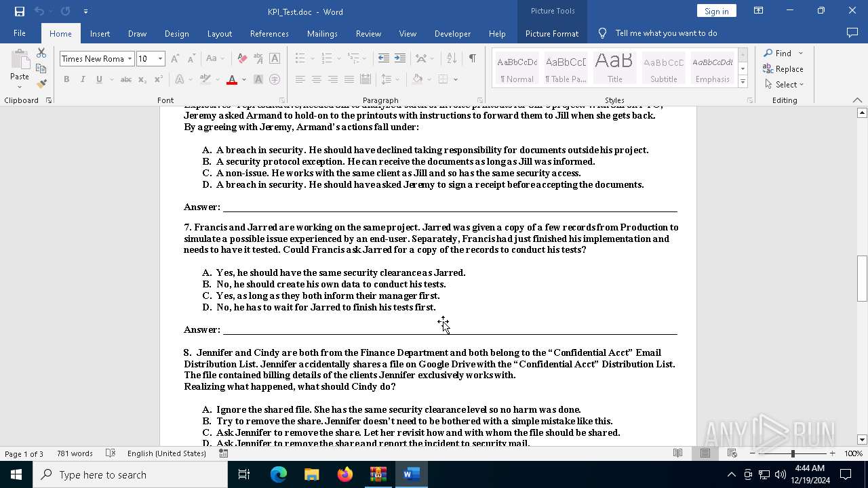Toggle underline formatting
Image resolution: width=868 pixels, height=488 pixels.
click(x=99, y=79)
